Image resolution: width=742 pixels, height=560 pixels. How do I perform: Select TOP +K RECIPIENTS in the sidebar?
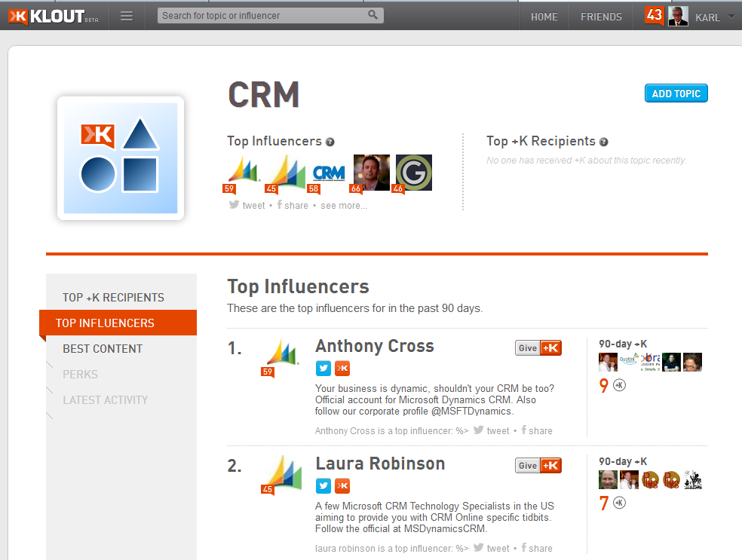tap(114, 298)
